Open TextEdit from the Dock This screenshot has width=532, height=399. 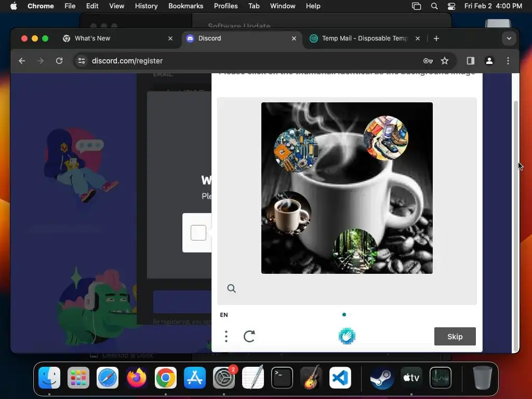coord(253,378)
